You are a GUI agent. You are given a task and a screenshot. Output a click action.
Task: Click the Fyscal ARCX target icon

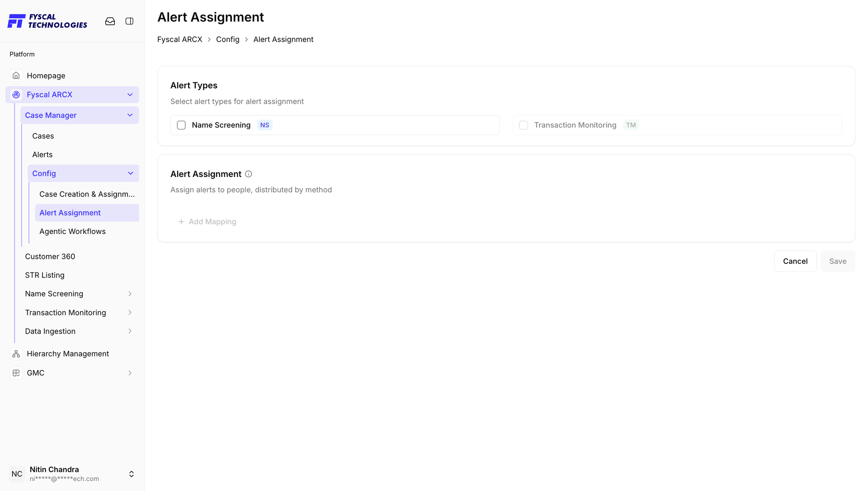pyautogui.click(x=16, y=95)
